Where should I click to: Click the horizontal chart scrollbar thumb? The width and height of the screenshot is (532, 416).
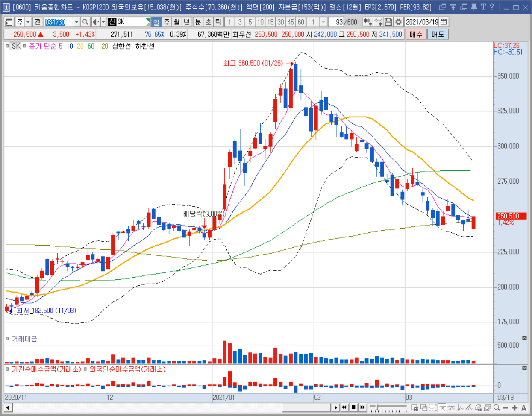click(x=306, y=407)
